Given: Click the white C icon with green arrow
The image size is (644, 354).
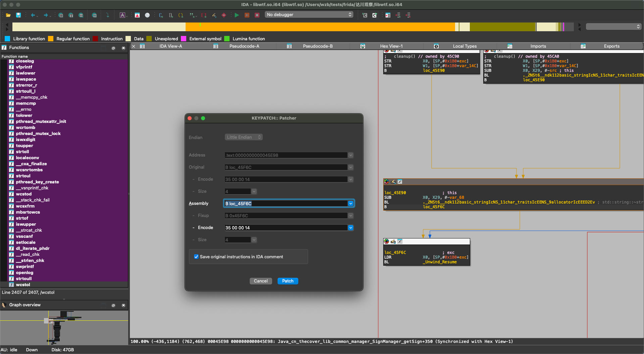Looking at the screenshot, I should [x=375, y=15].
